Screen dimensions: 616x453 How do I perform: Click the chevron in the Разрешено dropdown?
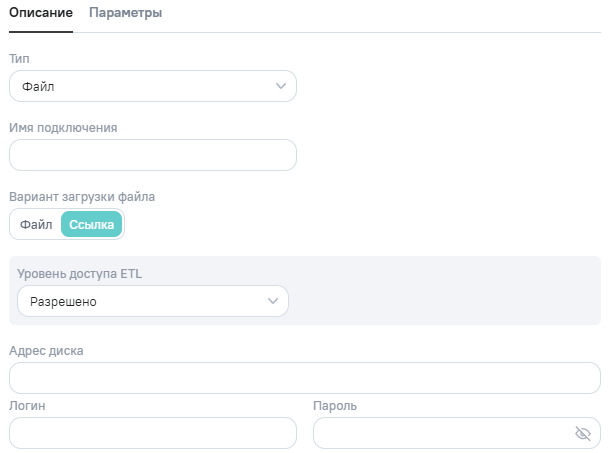coord(272,301)
